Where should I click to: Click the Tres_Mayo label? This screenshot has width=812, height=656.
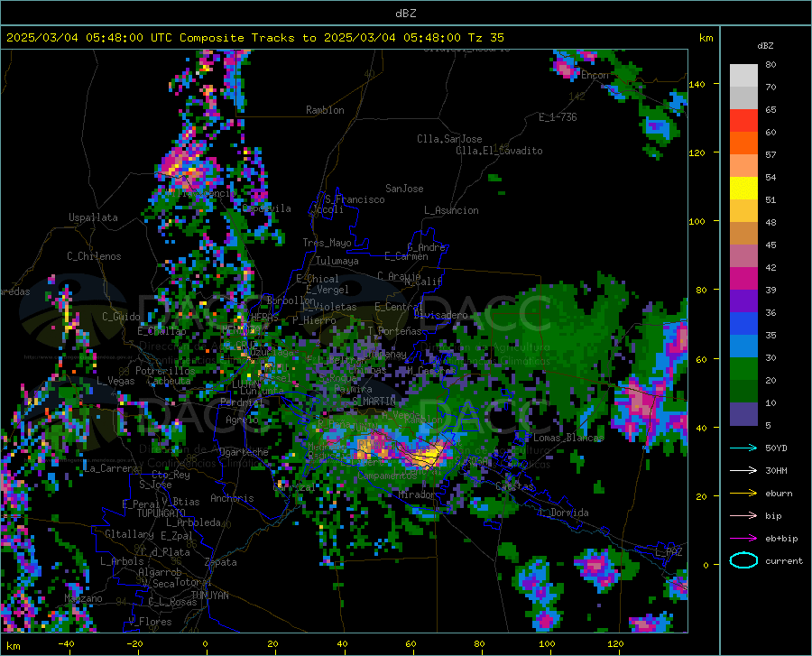(x=327, y=243)
